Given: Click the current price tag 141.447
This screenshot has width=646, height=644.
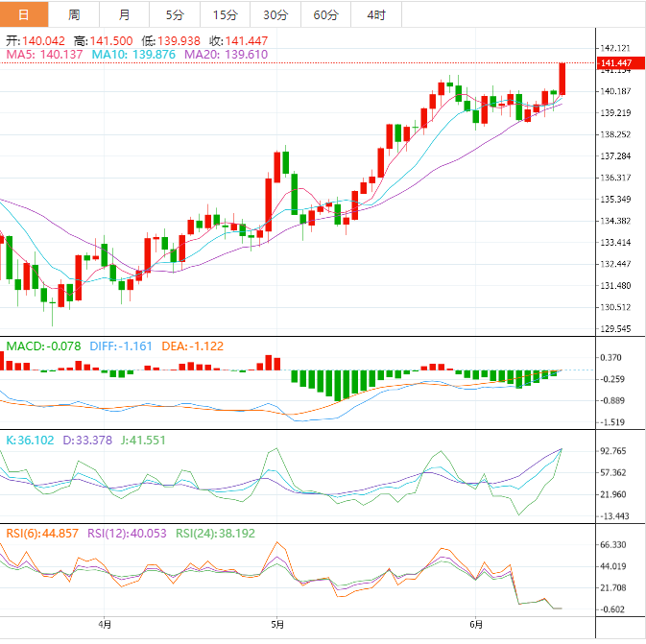Looking at the screenshot, I should (x=615, y=64).
